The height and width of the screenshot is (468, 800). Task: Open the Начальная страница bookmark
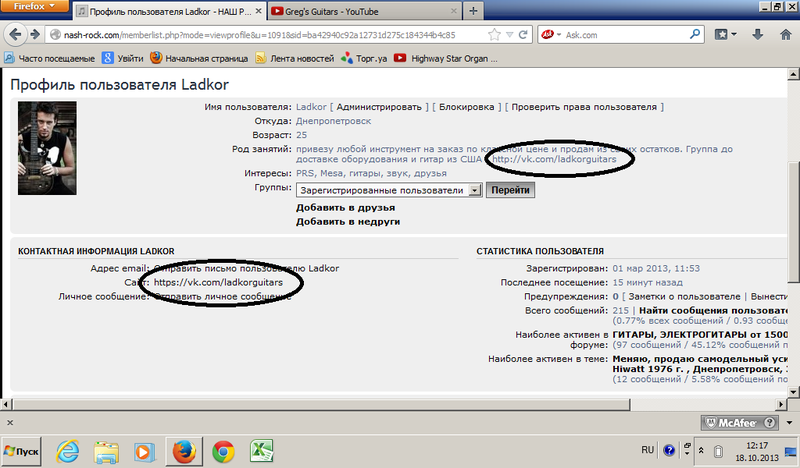click(199, 58)
